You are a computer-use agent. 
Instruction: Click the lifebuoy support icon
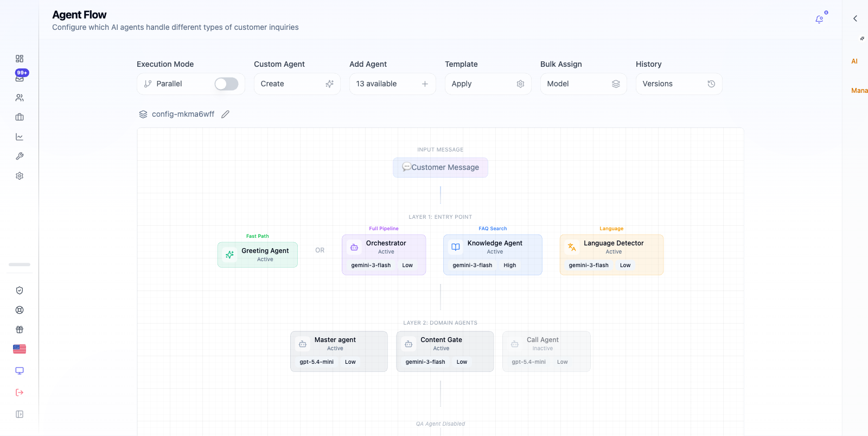click(20, 310)
